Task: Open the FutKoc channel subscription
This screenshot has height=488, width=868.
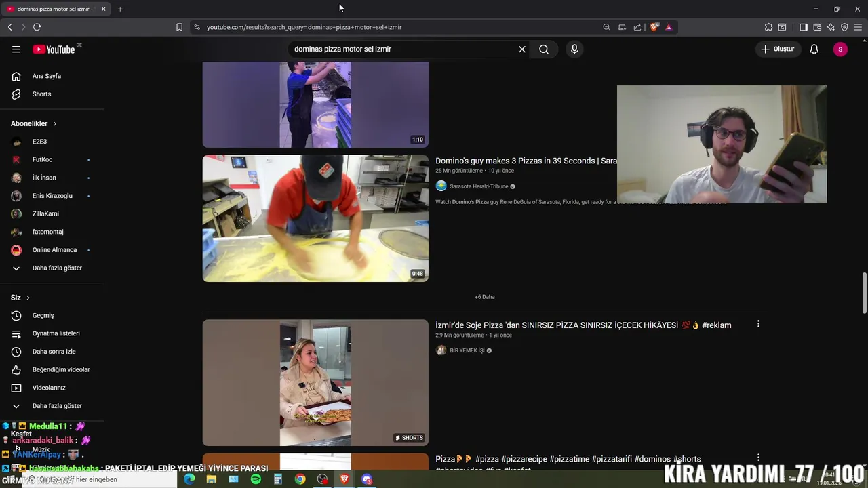Action: [x=42, y=159]
